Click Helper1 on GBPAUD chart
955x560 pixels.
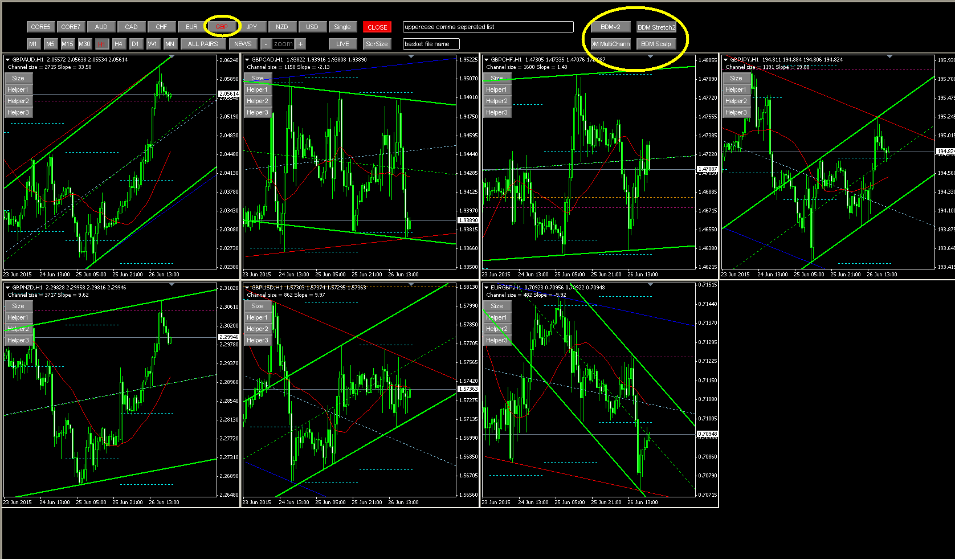18,89
